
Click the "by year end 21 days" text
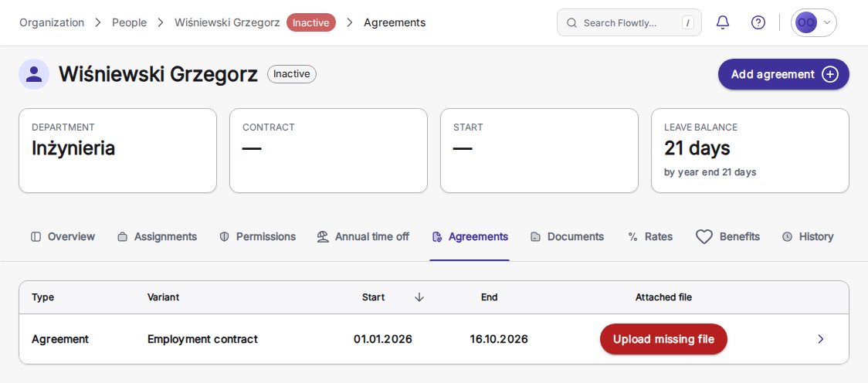[710, 172]
